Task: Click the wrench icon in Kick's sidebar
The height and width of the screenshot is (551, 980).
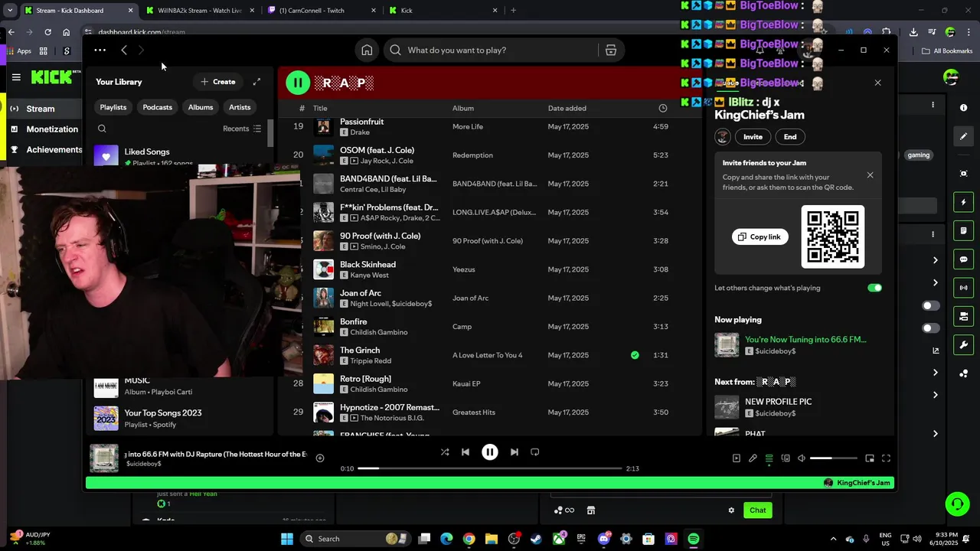Action: (x=964, y=344)
